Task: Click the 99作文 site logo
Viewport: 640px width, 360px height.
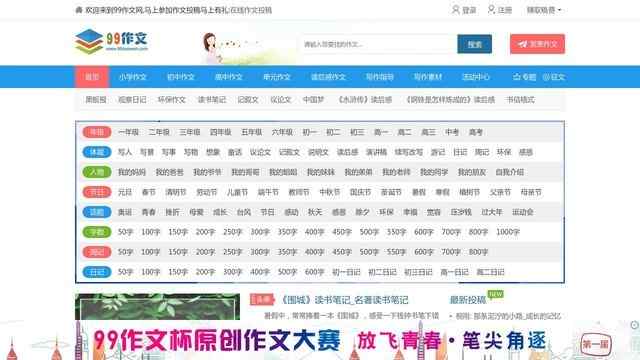Action: pos(111,41)
